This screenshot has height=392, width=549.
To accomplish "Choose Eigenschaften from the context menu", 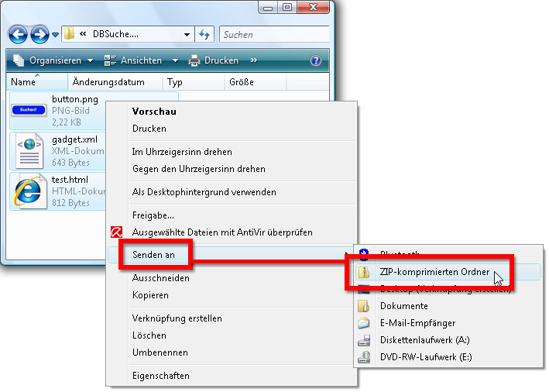I will point(160,376).
